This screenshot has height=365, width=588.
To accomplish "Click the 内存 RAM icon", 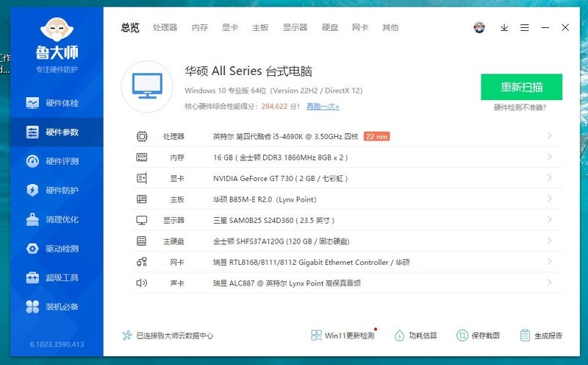I will [x=142, y=157].
